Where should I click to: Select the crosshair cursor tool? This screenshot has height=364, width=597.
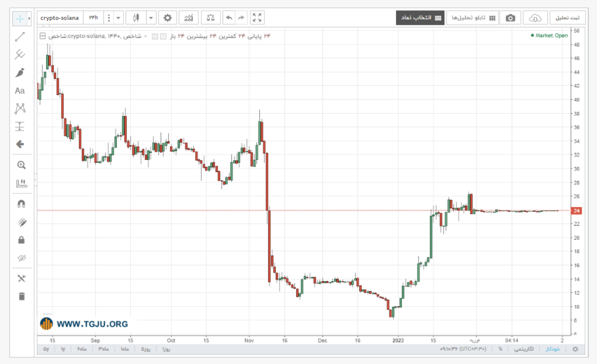pos(20,19)
